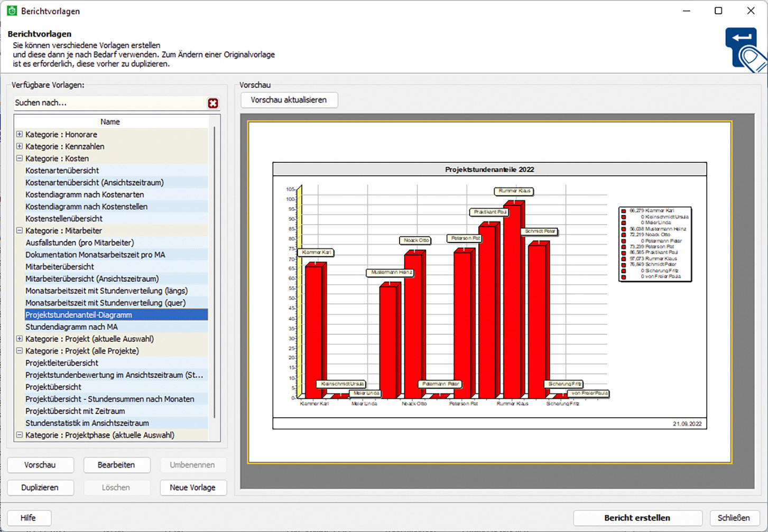Image resolution: width=768 pixels, height=532 pixels.
Task: Click the Vorschau aktualisieren button
Action: 289,100
